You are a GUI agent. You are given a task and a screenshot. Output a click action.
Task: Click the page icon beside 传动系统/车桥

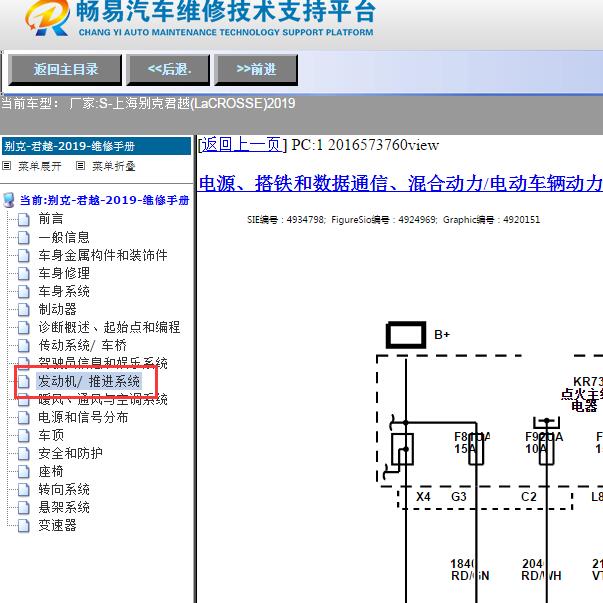(24, 346)
